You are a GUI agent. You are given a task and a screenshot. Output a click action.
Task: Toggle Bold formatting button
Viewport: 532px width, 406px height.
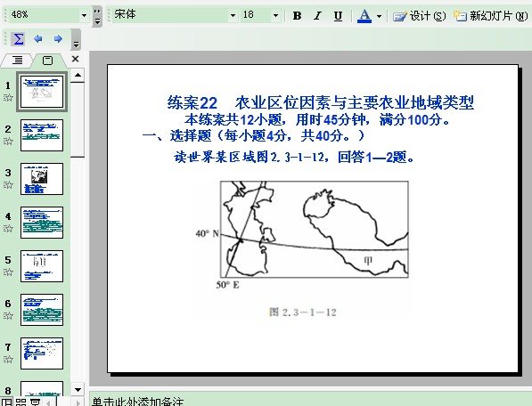[298, 16]
